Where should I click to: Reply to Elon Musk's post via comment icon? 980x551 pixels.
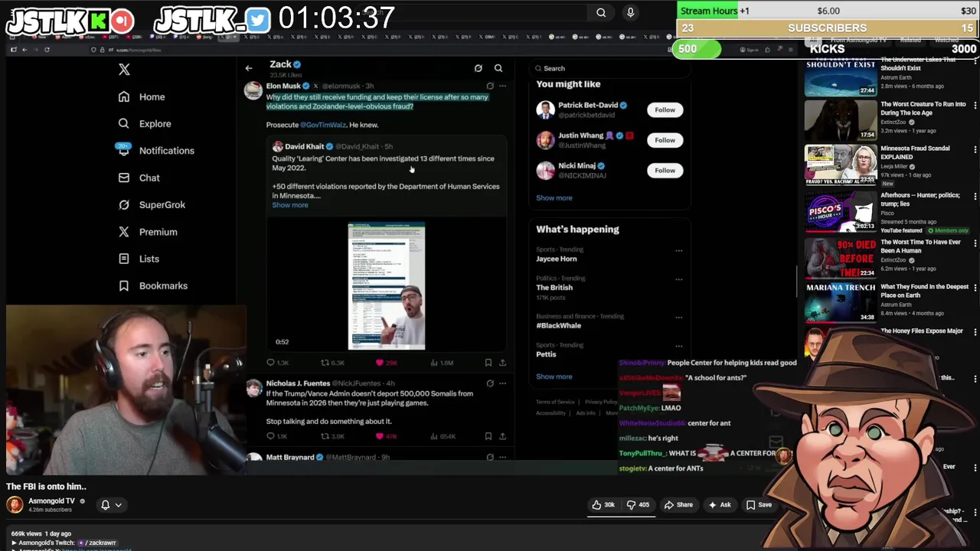tap(271, 363)
